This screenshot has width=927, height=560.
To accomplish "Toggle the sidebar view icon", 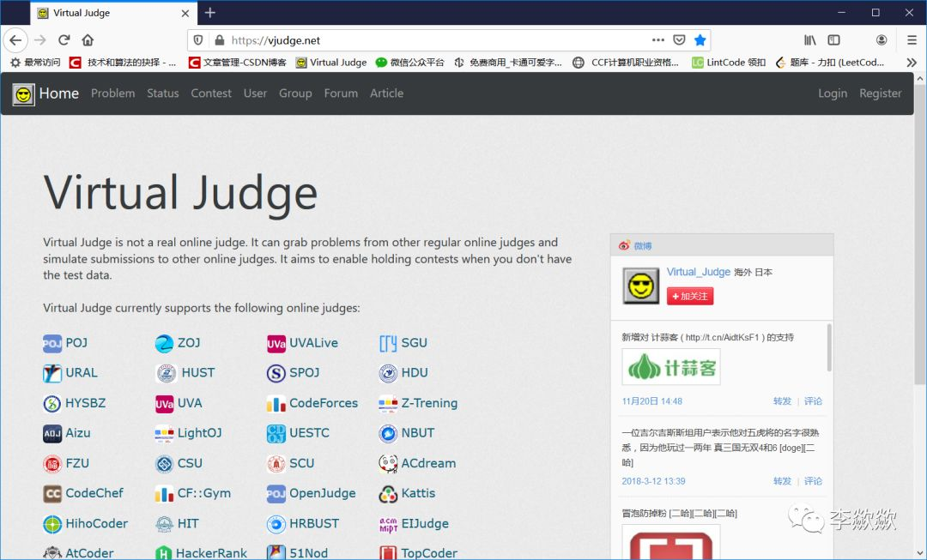I will pos(833,40).
